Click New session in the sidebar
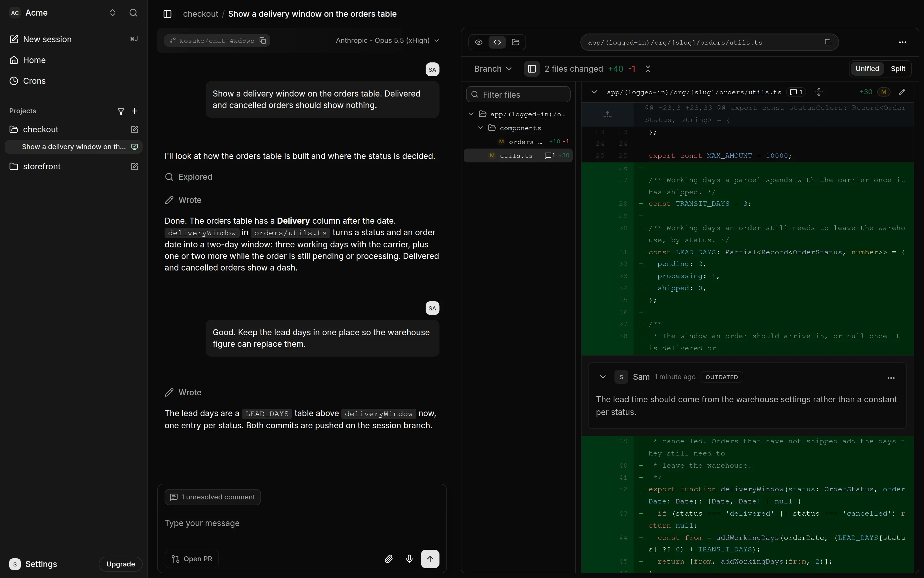The image size is (924, 578). pos(74,39)
